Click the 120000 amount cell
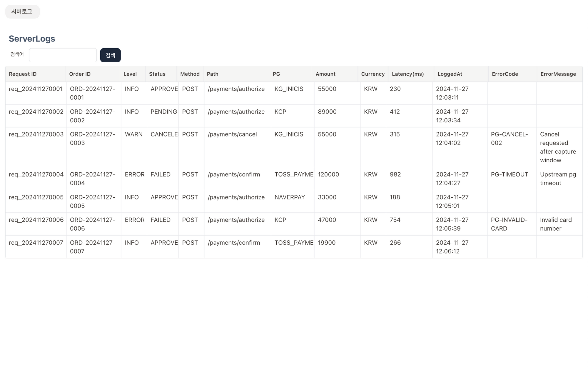 [x=328, y=174]
